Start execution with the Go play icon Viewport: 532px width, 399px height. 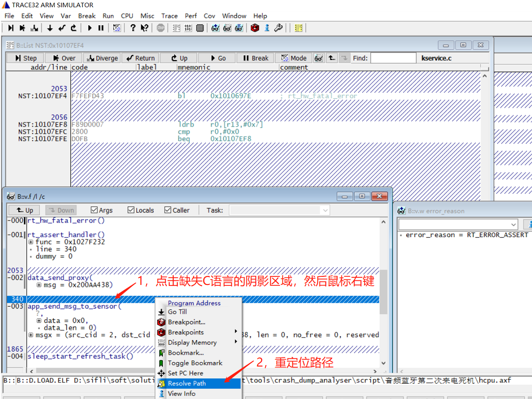coord(90,28)
